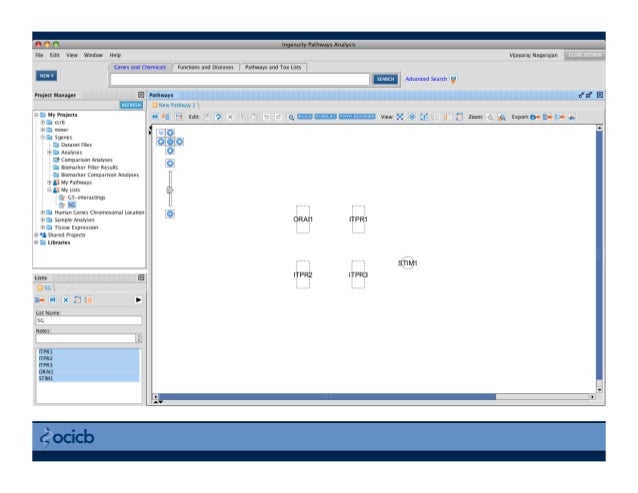
Task: Click the zoom-in button above the zoom slider
Action: coord(170,164)
